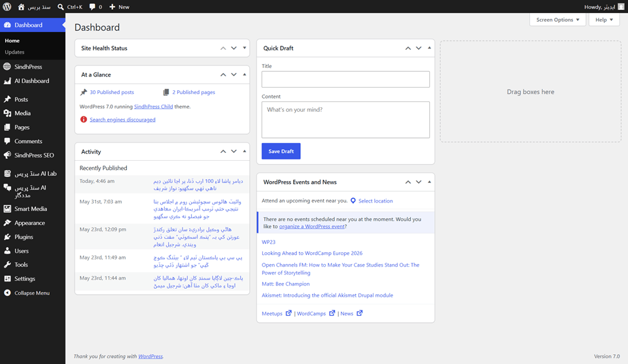This screenshot has width=628, height=364.
Task: Open Open Channels FM storytelling link
Action: [340, 269]
